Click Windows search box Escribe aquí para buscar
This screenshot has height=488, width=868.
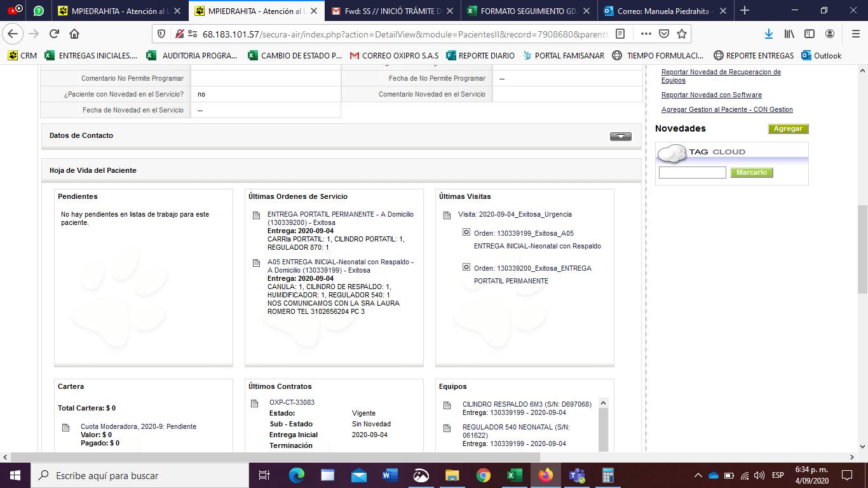(x=140, y=475)
